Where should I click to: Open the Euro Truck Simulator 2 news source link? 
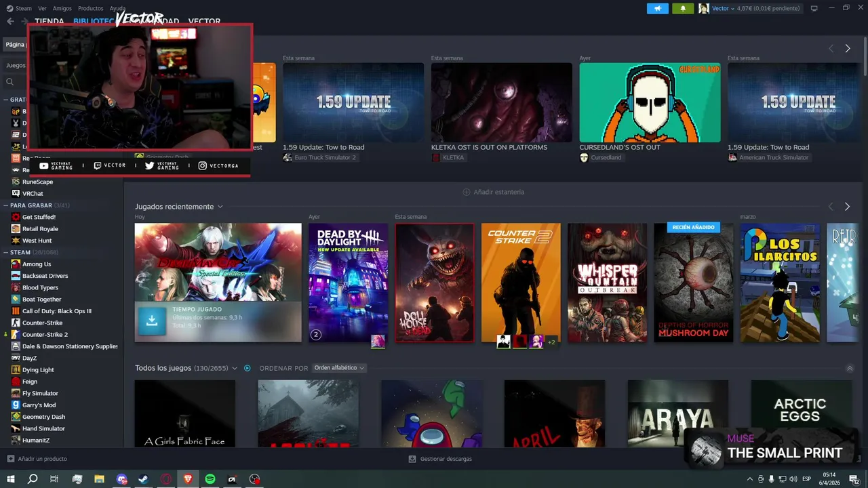319,157
